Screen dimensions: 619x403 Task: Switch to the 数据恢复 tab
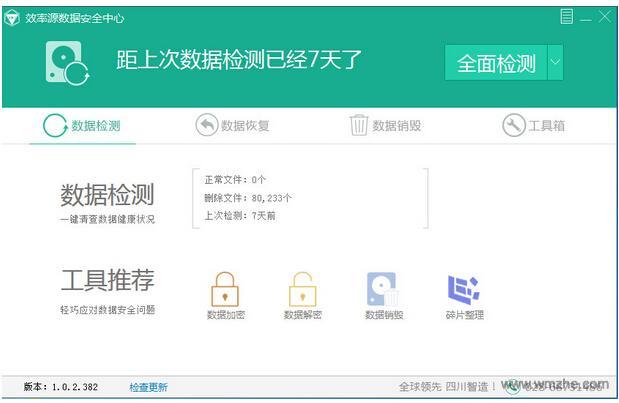click(x=233, y=126)
